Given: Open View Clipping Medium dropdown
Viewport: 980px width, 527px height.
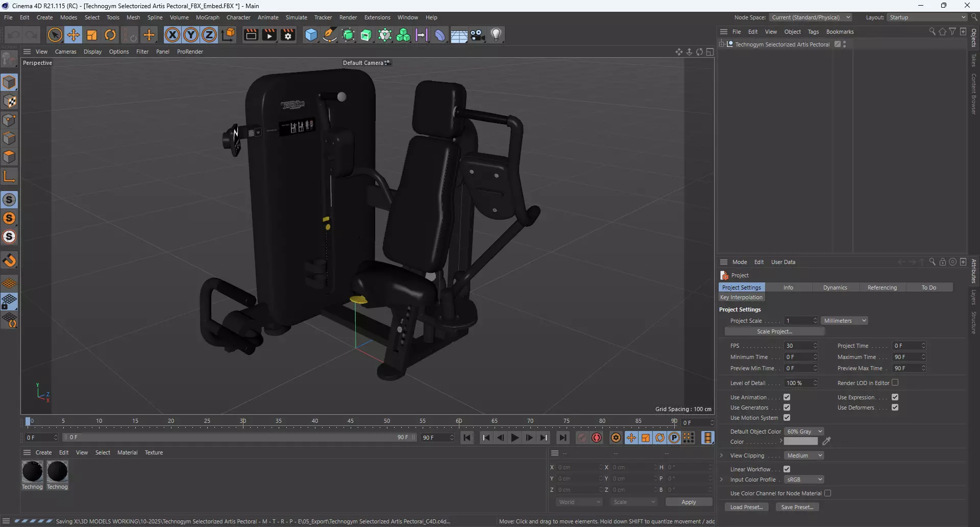Looking at the screenshot, I should 804,456.
